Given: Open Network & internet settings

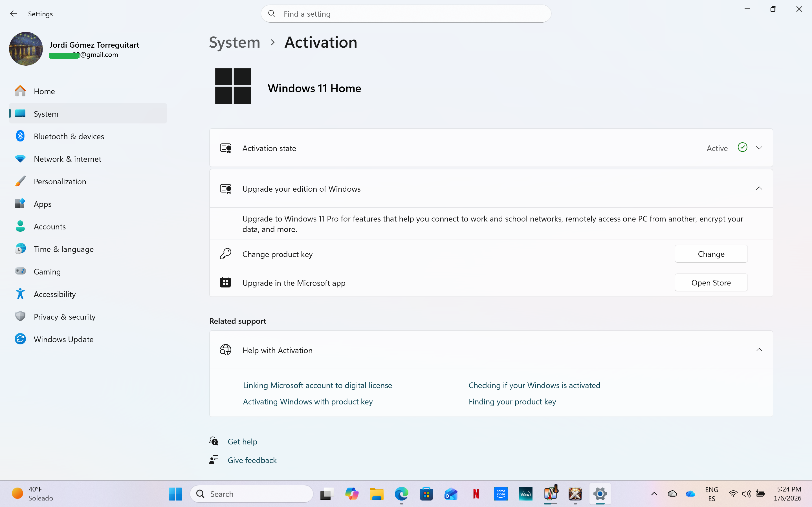Looking at the screenshot, I should pos(88,159).
